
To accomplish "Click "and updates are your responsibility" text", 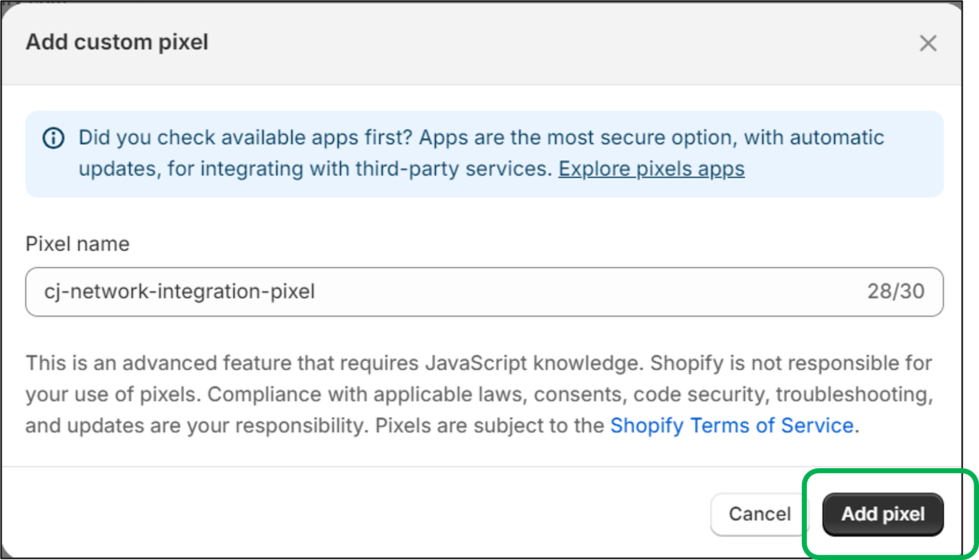I will click(x=197, y=426).
